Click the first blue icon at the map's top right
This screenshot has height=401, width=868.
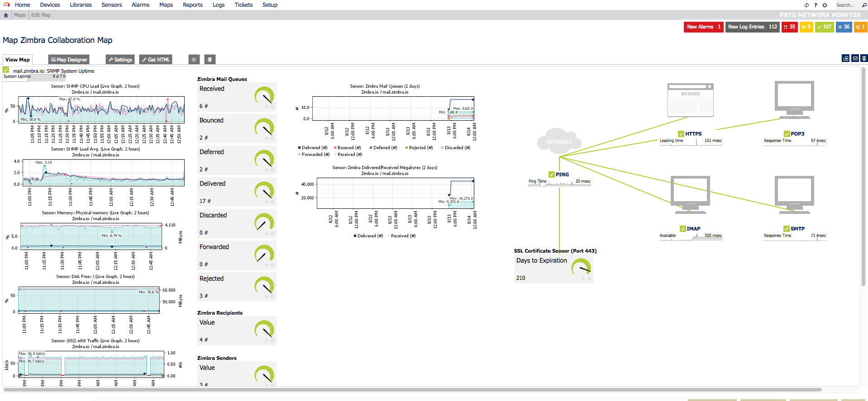(846, 58)
